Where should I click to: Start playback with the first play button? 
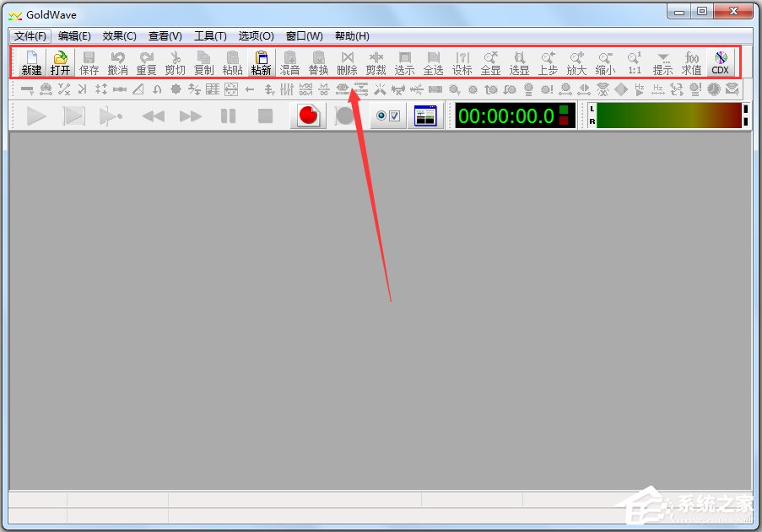[x=36, y=116]
